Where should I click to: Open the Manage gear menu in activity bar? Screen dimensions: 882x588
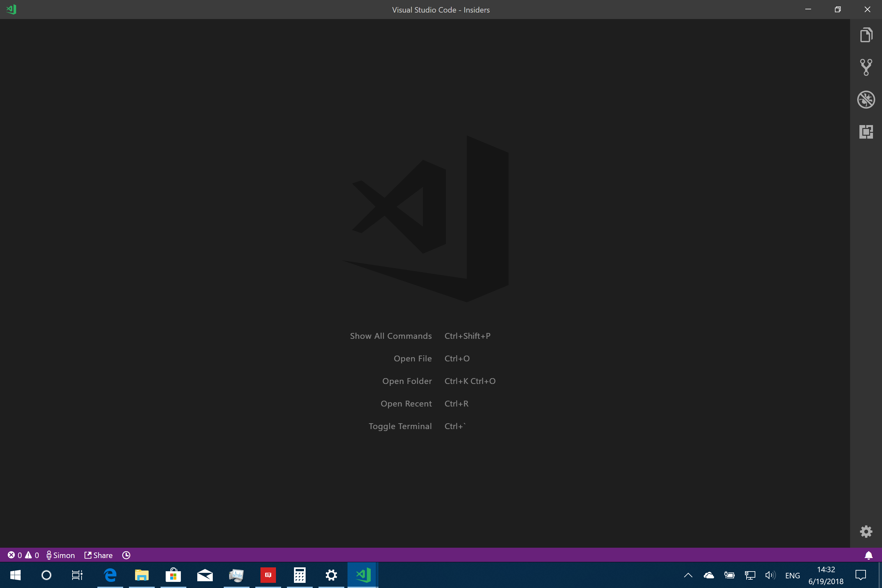click(x=866, y=531)
